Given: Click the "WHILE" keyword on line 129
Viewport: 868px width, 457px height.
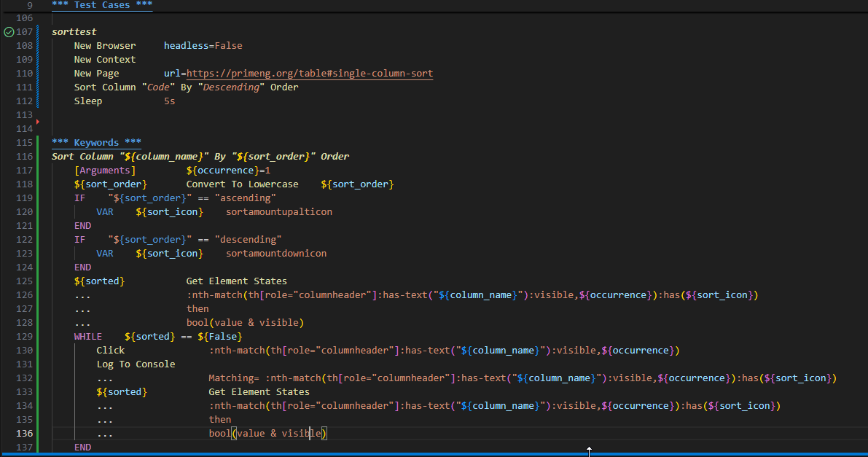Looking at the screenshot, I should click(x=88, y=337).
